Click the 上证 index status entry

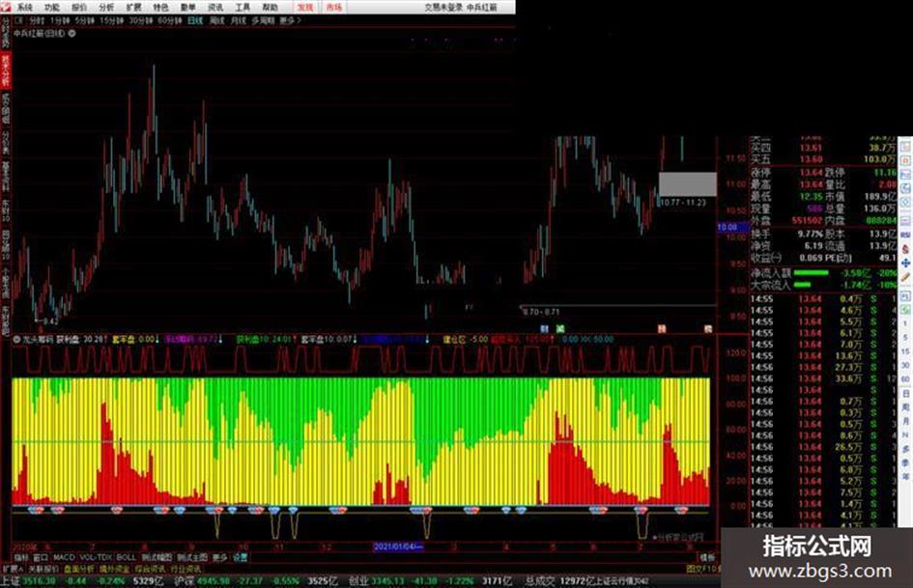pos(81,581)
